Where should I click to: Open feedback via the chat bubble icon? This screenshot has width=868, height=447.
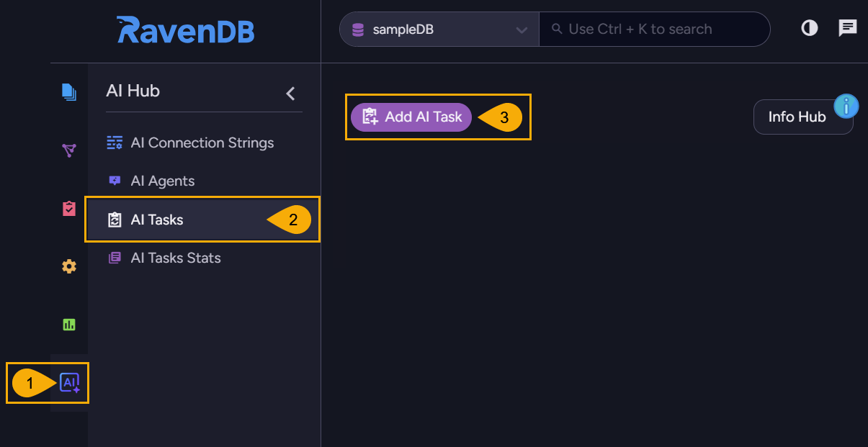point(847,28)
